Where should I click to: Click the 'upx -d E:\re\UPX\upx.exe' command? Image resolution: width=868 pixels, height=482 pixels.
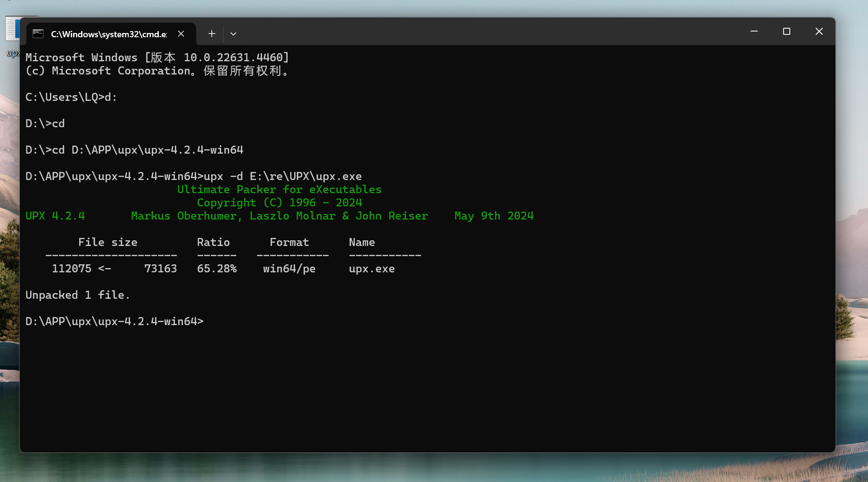tap(283, 176)
